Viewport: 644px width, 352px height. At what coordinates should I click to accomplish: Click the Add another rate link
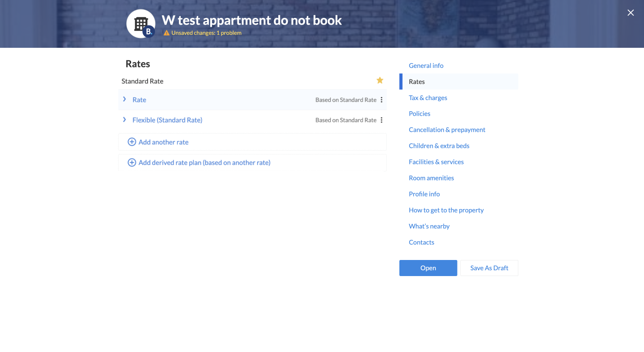click(x=164, y=142)
